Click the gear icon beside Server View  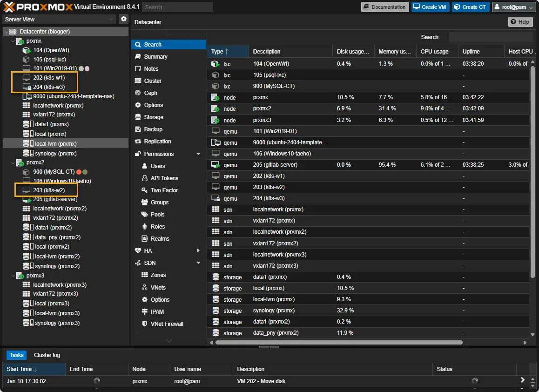123,19
